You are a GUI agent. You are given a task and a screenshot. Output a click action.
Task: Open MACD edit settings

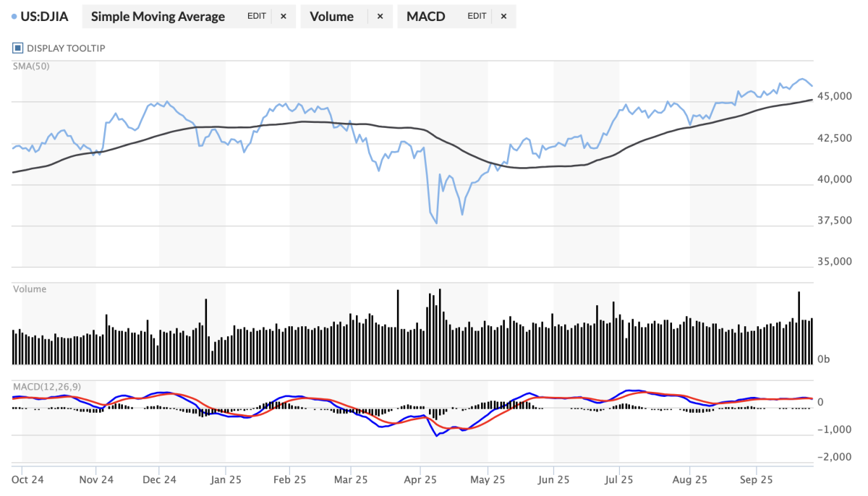[x=477, y=16]
